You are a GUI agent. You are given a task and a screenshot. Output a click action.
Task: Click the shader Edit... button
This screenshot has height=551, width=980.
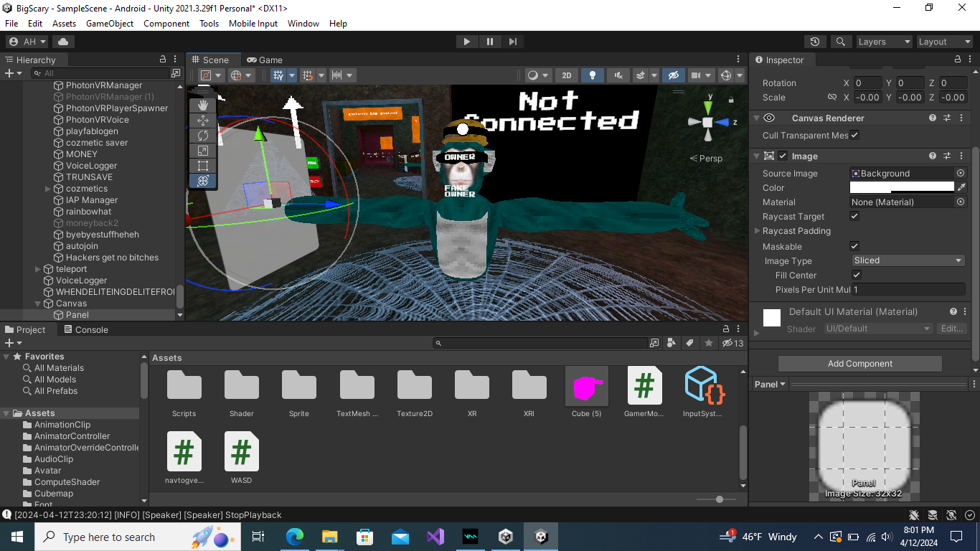[952, 328]
